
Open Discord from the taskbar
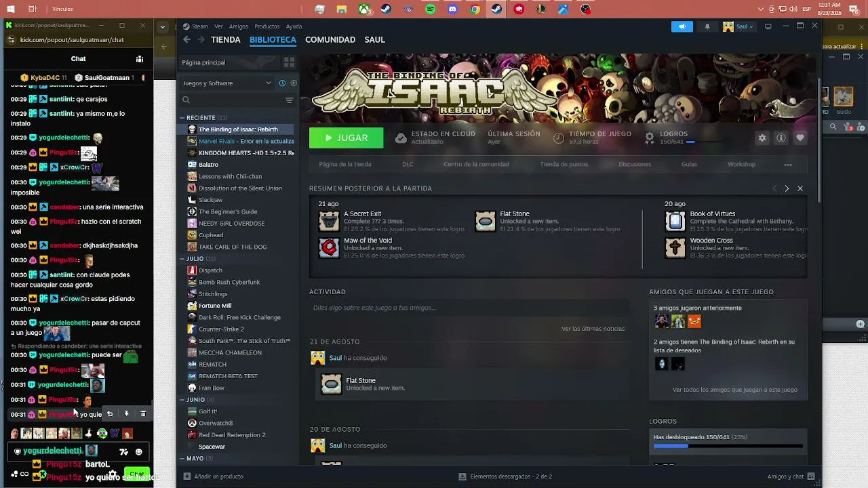(x=452, y=9)
